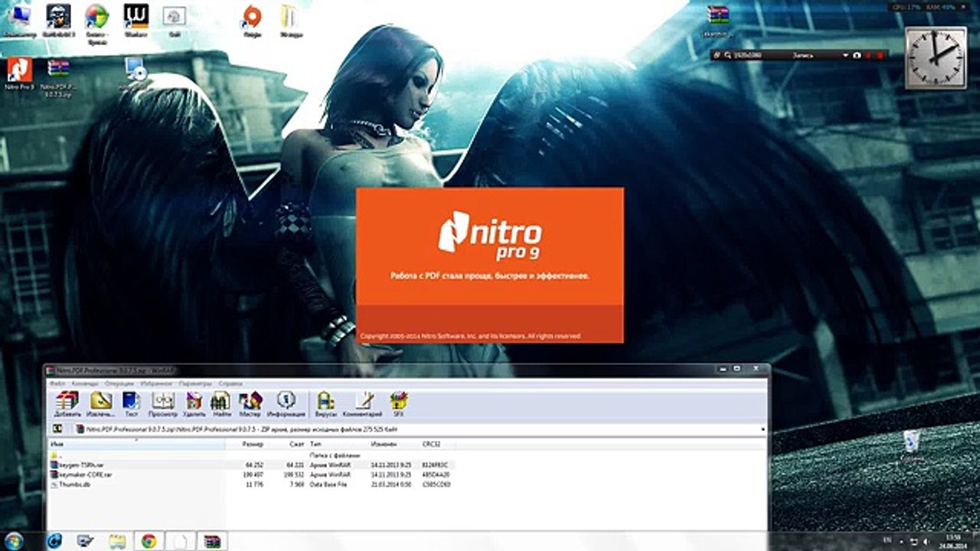Run the Тест (Test) archive tool

click(x=132, y=404)
